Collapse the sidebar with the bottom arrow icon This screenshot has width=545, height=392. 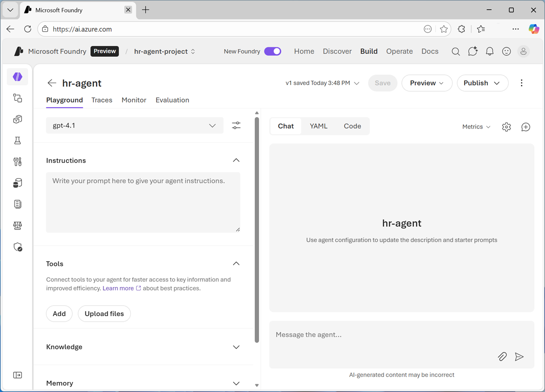pyautogui.click(x=17, y=375)
